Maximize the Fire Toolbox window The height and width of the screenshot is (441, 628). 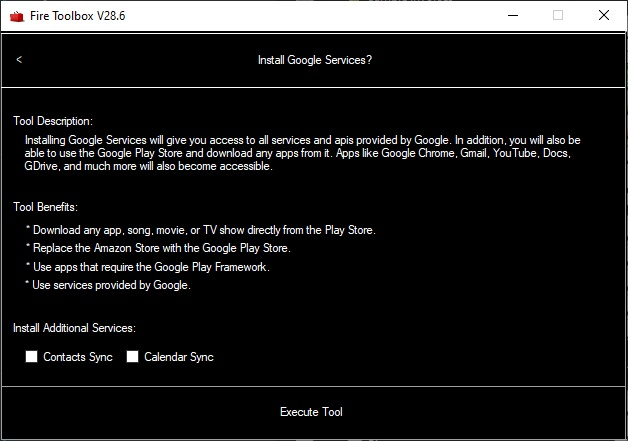point(558,16)
